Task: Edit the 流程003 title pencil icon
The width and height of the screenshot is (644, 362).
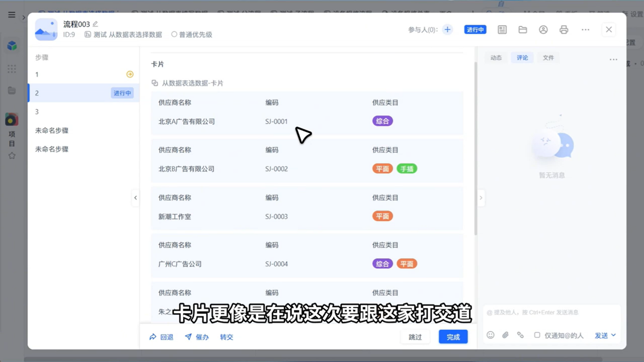Action: [x=96, y=24]
